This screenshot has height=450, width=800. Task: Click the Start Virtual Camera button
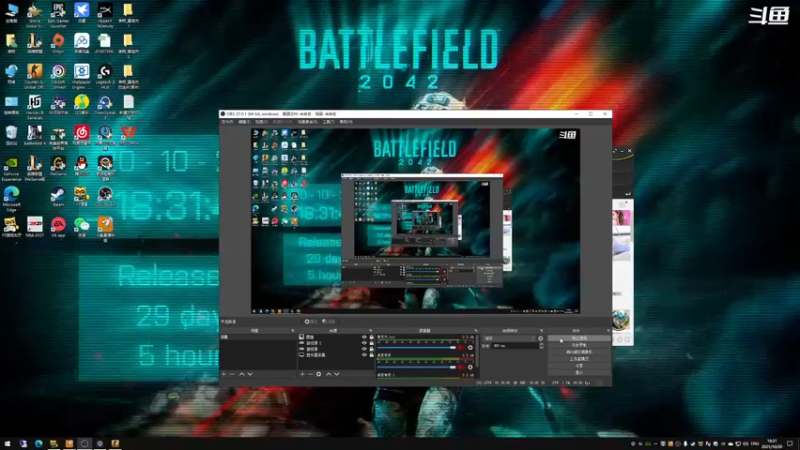coord(579,352)
